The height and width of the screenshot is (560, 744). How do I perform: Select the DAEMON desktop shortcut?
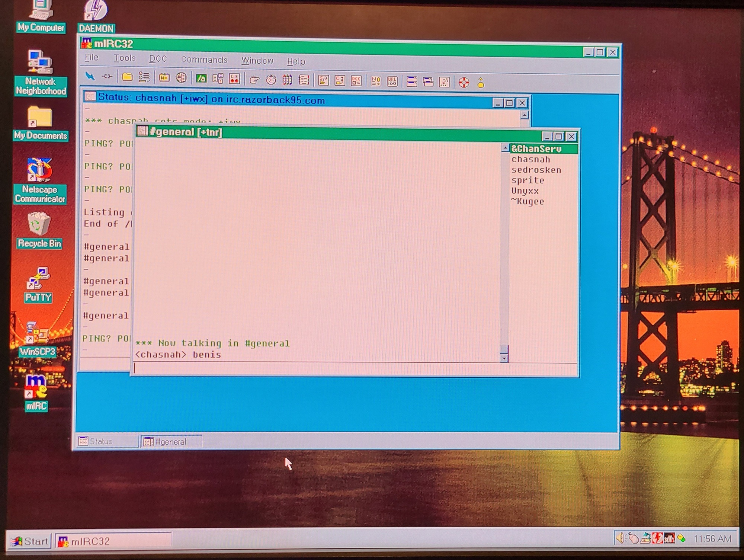pyautogui.click(x=96, y=17)
